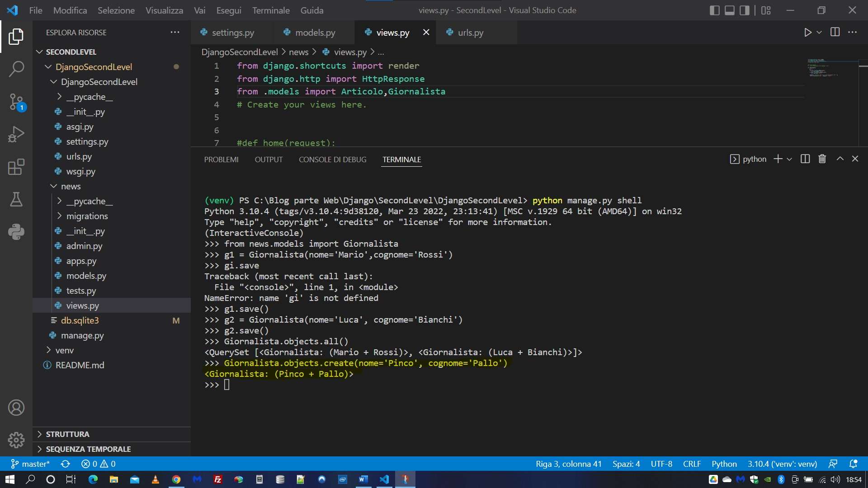Select the Python language mode button
Image resolution: width=868 pixels, height=488 pixels.
pos(724,464)
